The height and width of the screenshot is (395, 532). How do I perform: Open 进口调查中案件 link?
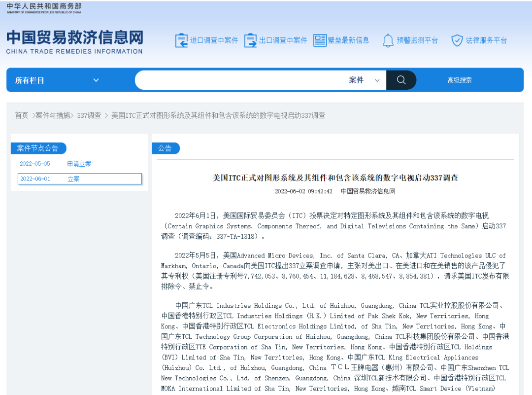pyautogui.click(x=214, y=40)
